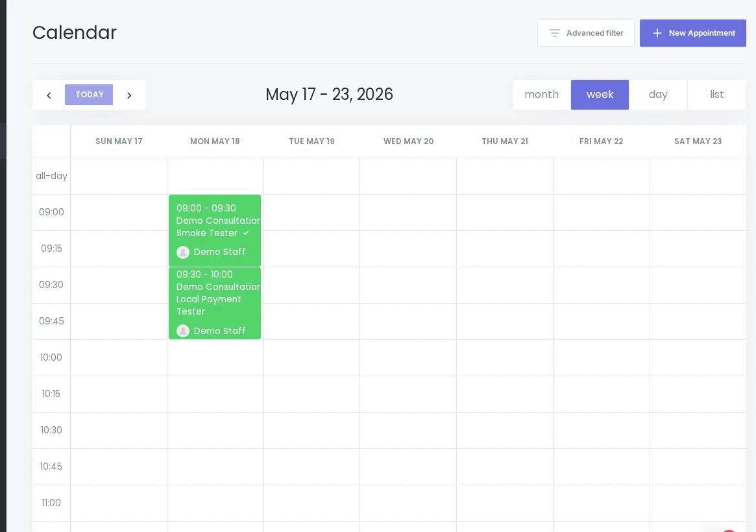Viewport: 756px width, 532px height.
Task: Click the plus icon on New Appointment
Action: [x=657, y=33]
